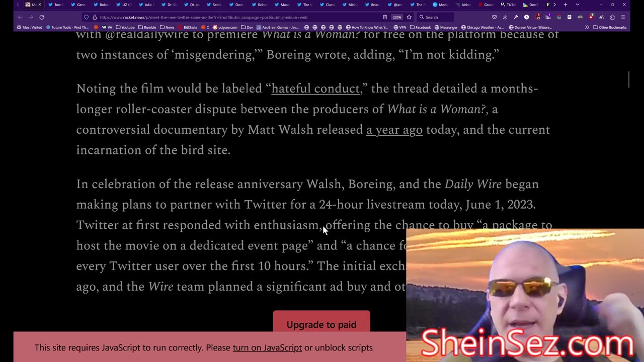Open the Chicago Weather bookmark

(x=482, y=27)
